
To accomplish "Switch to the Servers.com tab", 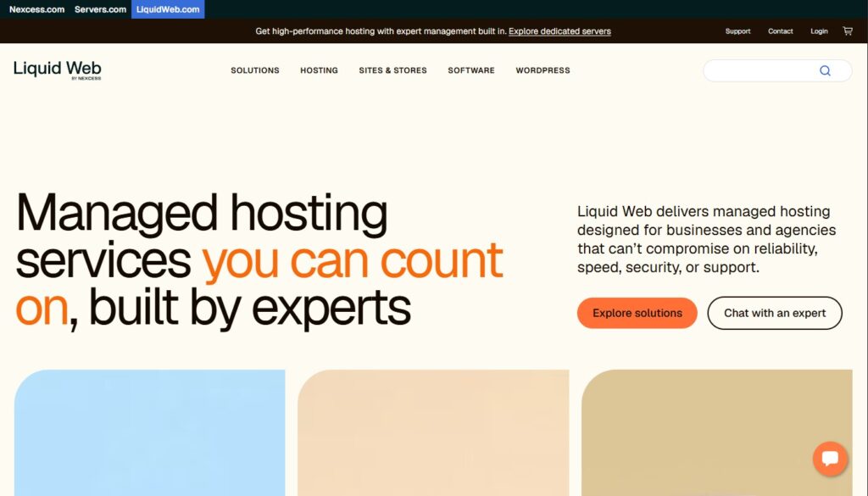I will point(100,9).
